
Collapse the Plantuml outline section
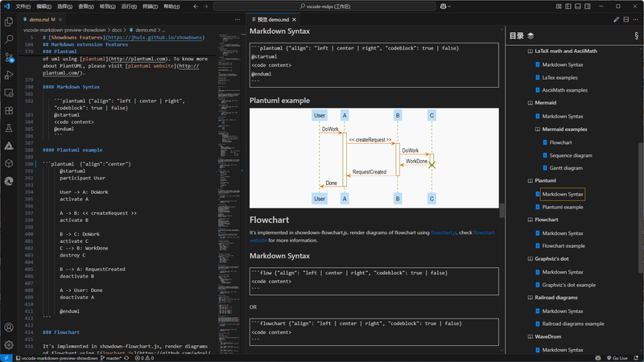tap(530, 180)
